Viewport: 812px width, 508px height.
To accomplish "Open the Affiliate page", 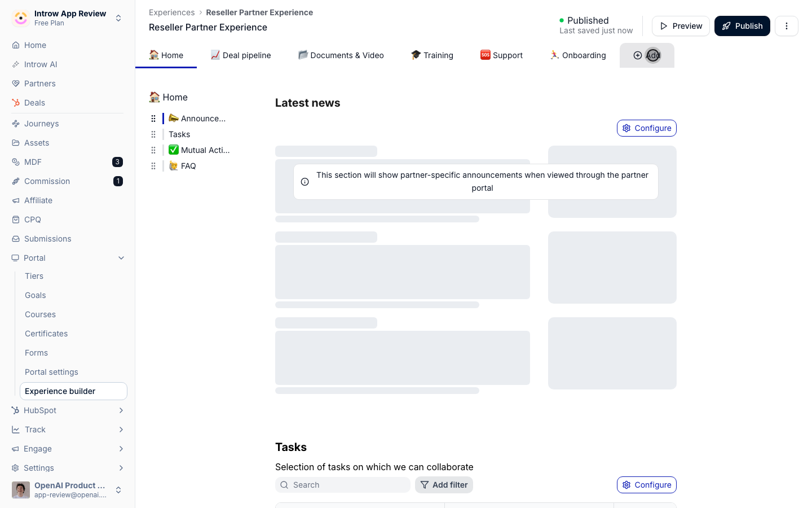I will (68, 200).
